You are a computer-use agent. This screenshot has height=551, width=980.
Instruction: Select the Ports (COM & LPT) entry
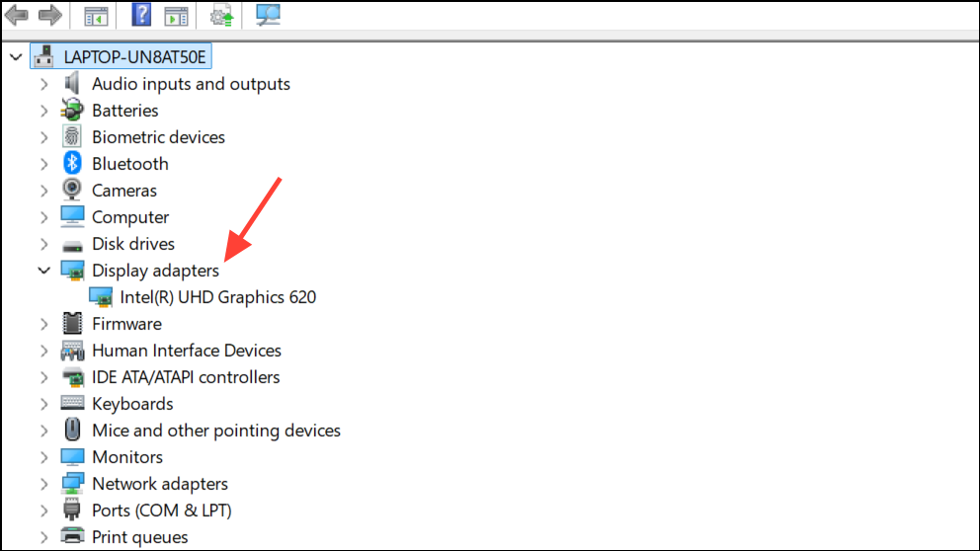pos(162,511)
